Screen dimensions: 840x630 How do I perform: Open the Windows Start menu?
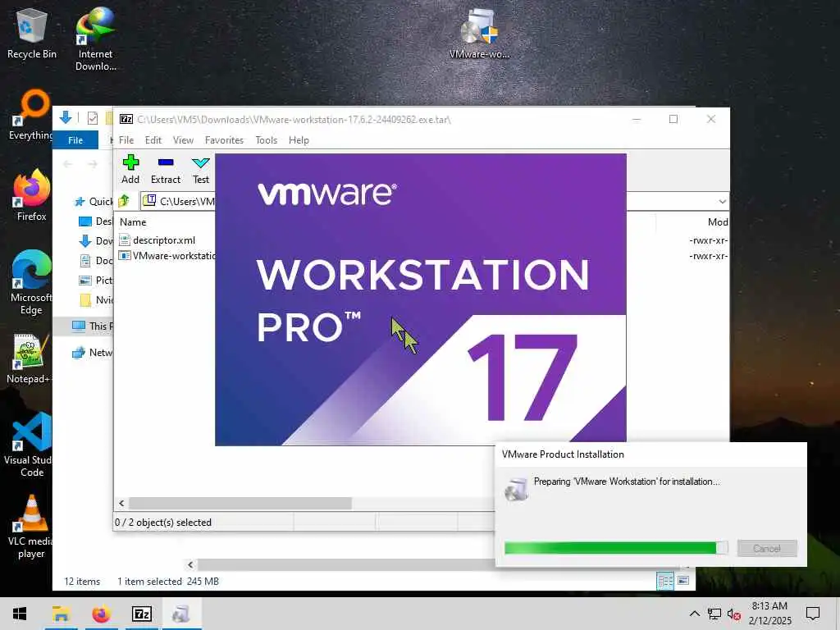(20, 614)
